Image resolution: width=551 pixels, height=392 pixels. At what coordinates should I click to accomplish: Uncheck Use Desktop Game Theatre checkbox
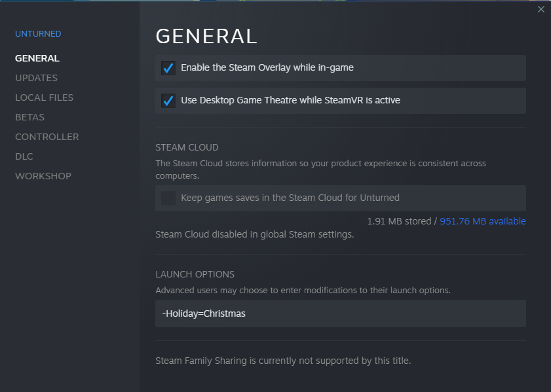point(169,101)
